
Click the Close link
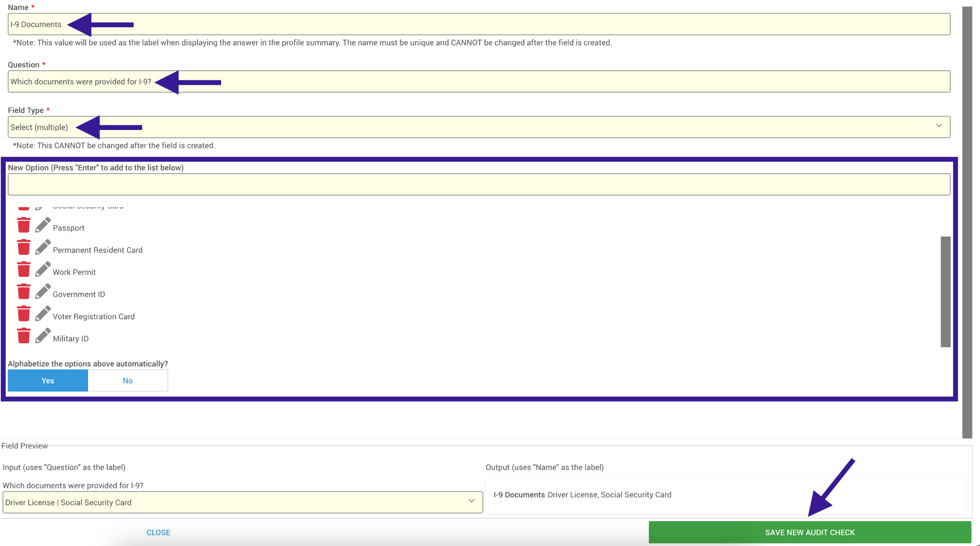pyautogui.click(x=158, y=532)
